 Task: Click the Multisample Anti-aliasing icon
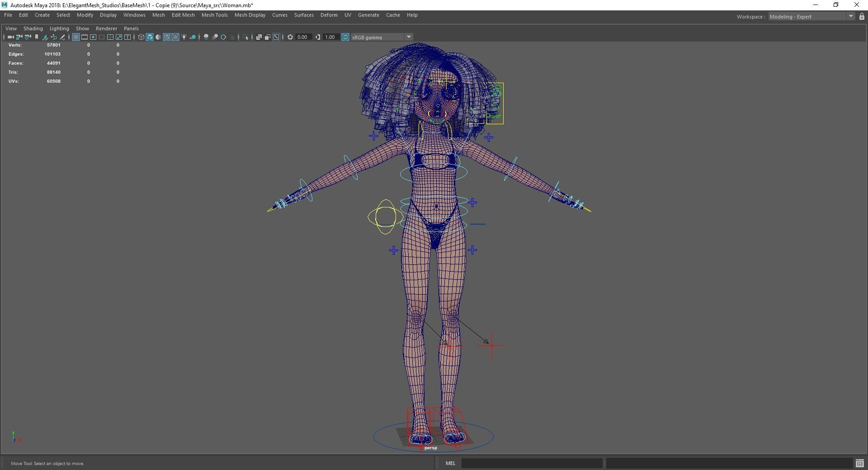point(223,37)
